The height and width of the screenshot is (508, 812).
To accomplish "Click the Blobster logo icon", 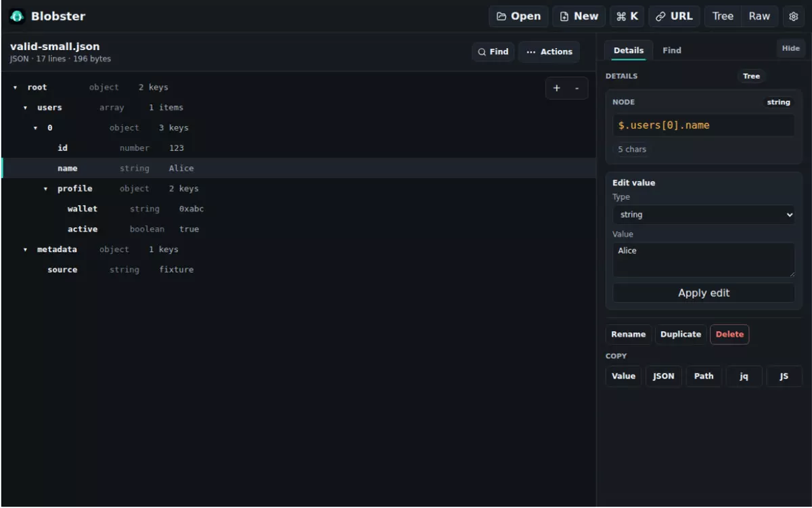I will 17,16.
